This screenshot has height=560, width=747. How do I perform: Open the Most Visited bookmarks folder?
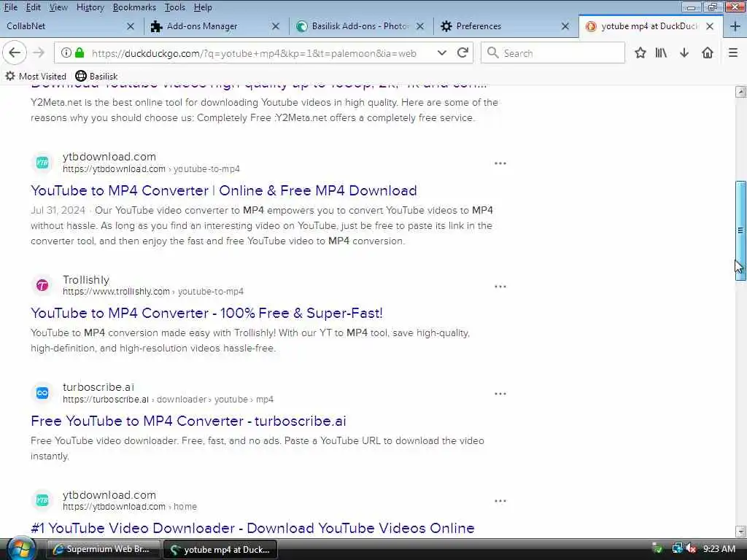click(x=36, y=76)
